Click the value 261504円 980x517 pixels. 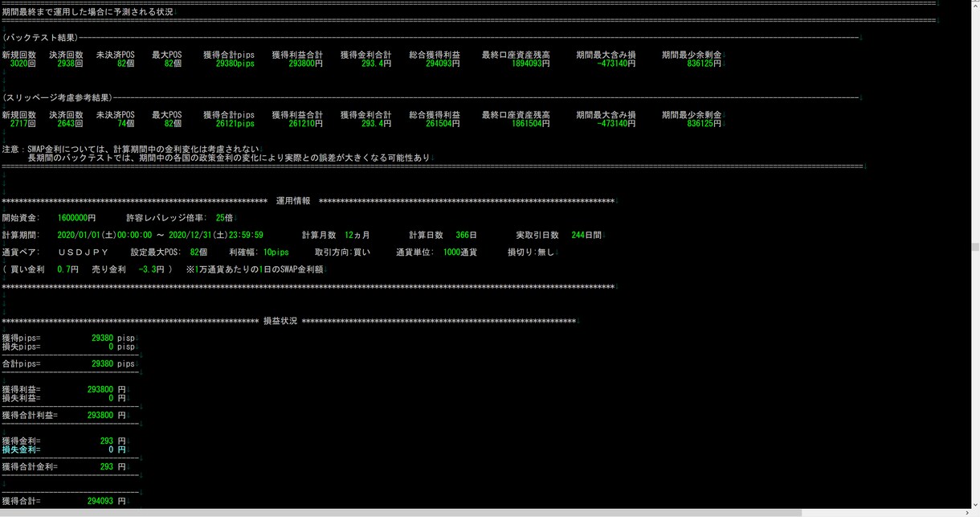(x=443, y=124)
